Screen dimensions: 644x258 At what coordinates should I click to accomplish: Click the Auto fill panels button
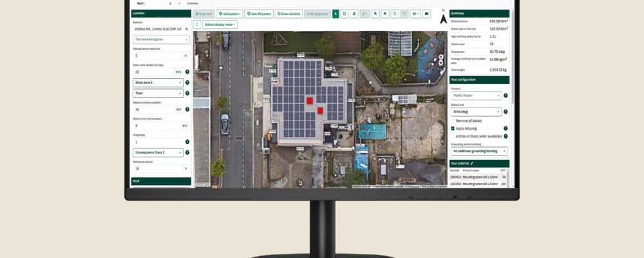(x=259, y=14)
